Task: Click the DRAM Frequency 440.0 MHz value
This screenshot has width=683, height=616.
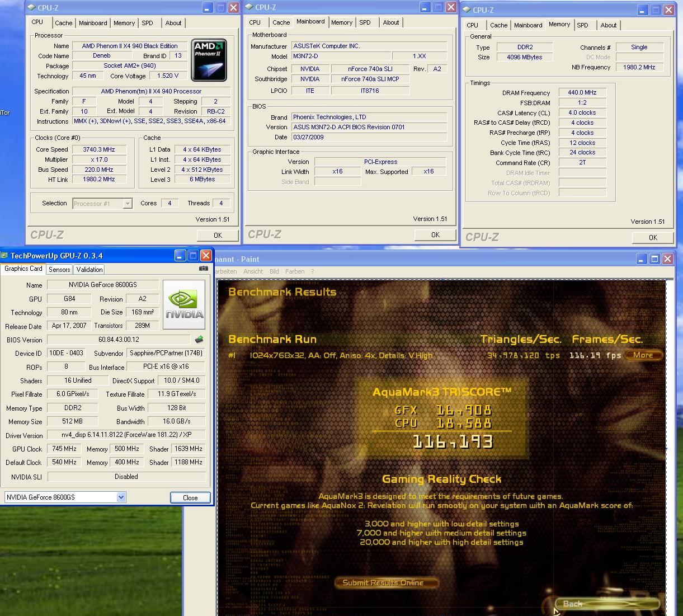Action: (582, 92)
